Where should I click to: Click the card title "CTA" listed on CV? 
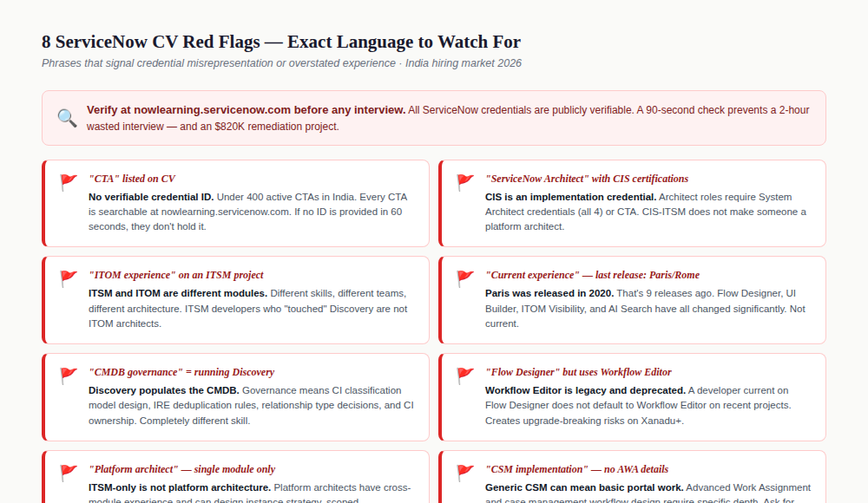(x=132, y=179)
